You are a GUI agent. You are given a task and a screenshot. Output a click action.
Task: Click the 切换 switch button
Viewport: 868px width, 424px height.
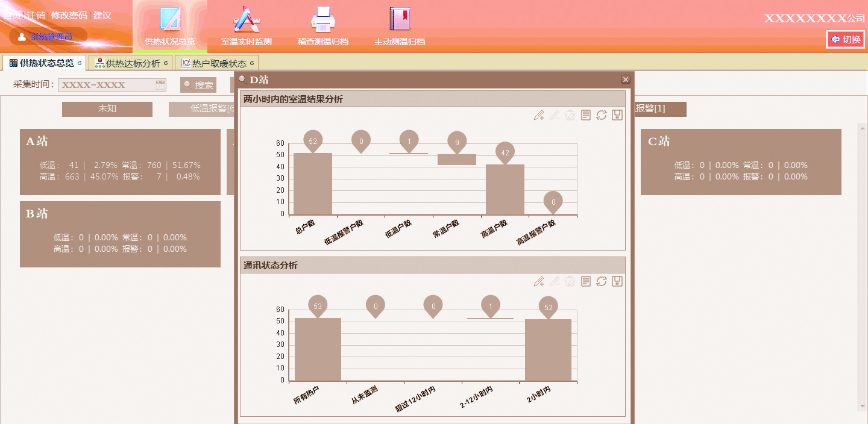tap(846, 40)
